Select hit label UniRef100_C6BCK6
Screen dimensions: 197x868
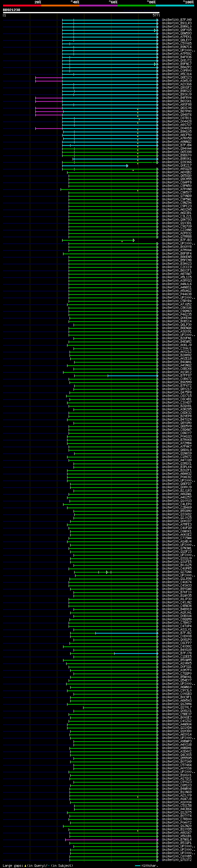point(177,369)
